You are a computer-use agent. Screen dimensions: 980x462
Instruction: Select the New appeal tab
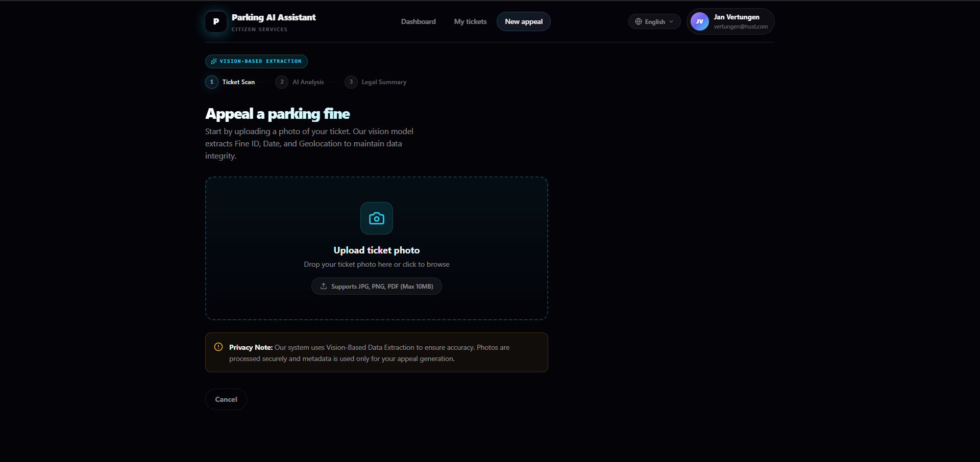click(523, 21)
